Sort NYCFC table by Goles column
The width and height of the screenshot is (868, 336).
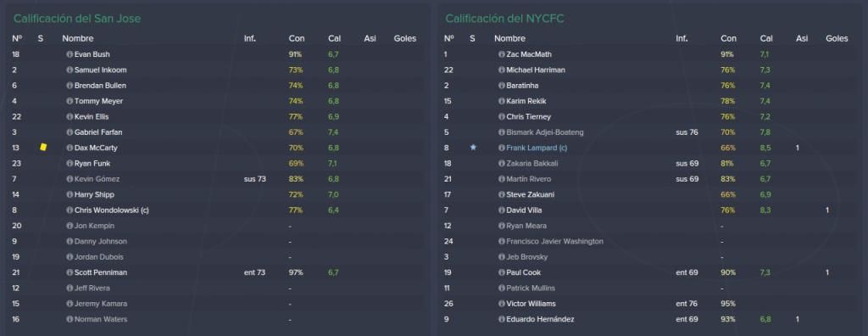coord(837,38)
